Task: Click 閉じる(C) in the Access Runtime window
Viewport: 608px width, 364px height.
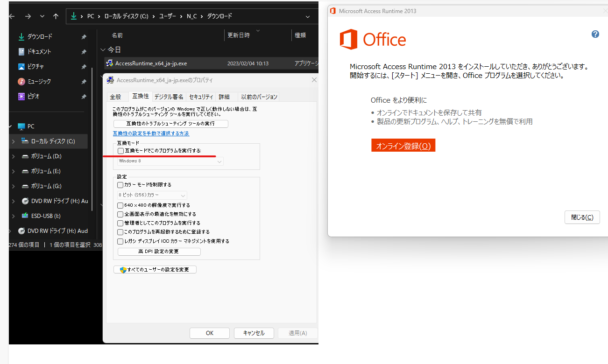Action: [582, 217]
